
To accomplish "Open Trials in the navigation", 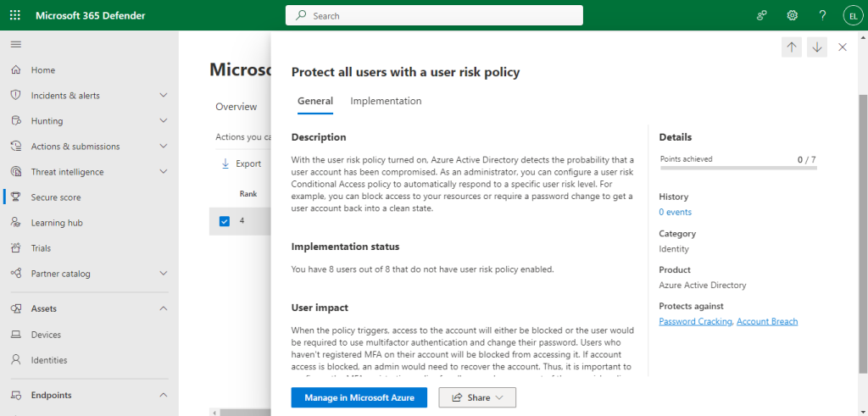I will pyautogui.click(x=41, y=248).
